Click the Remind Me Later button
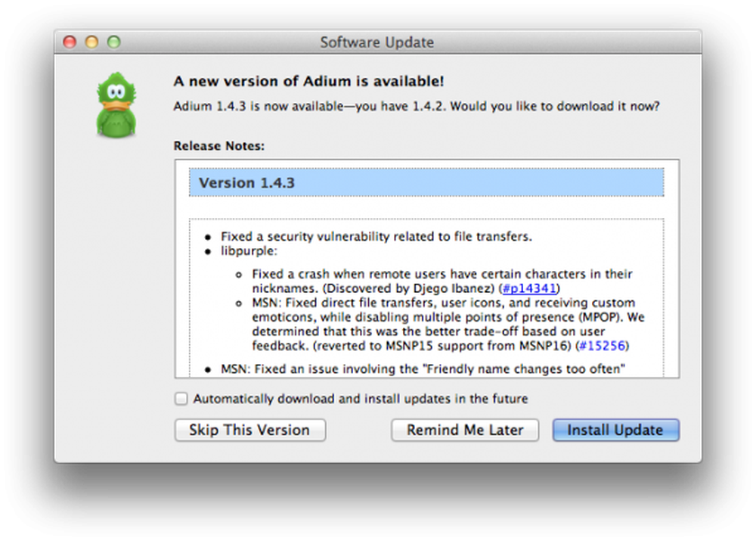 click(464, 430)
